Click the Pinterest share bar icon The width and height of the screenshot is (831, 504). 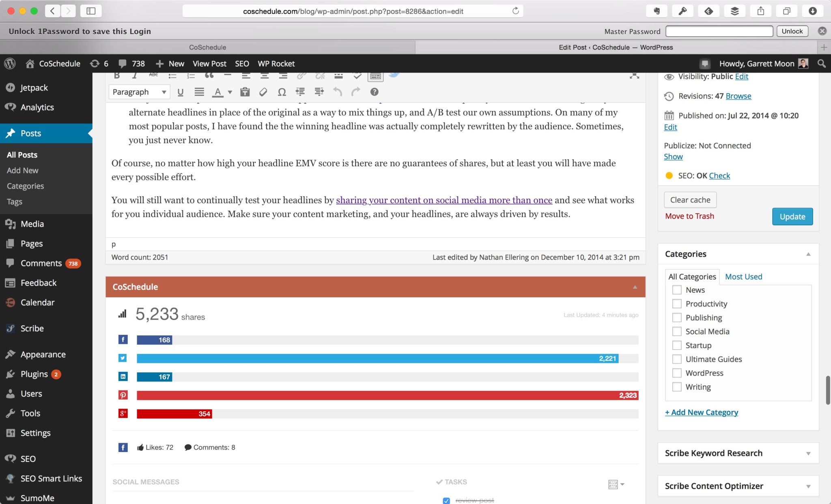pos(123,395)
